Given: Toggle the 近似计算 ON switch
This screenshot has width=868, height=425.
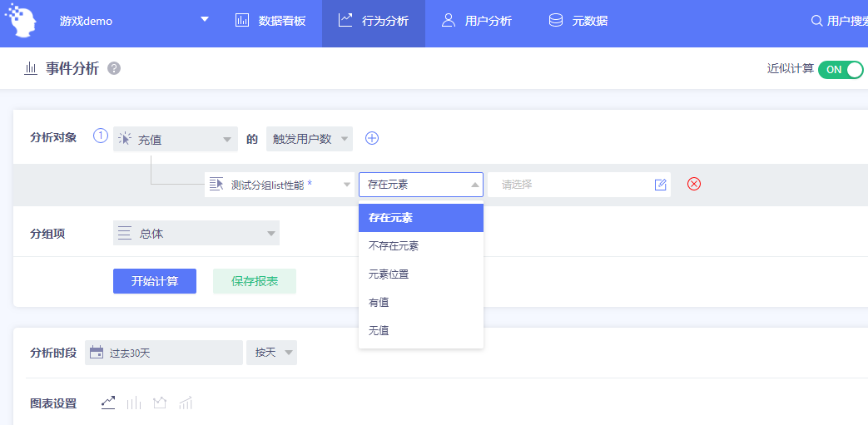Looking at the screenshot, I should pyautogui.click(x=841, y=69).
